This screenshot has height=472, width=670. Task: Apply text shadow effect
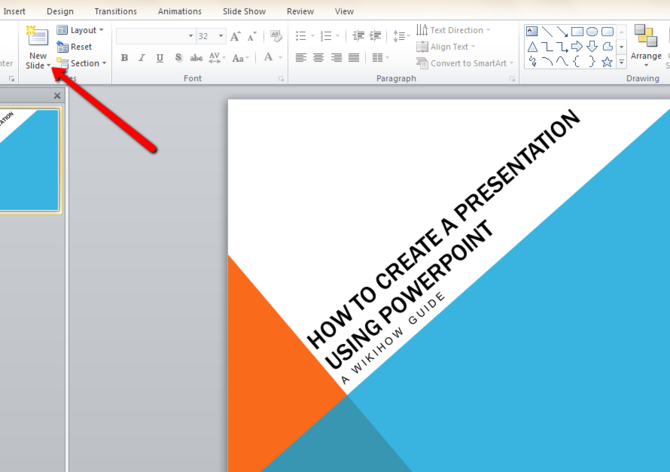[178, 58]
